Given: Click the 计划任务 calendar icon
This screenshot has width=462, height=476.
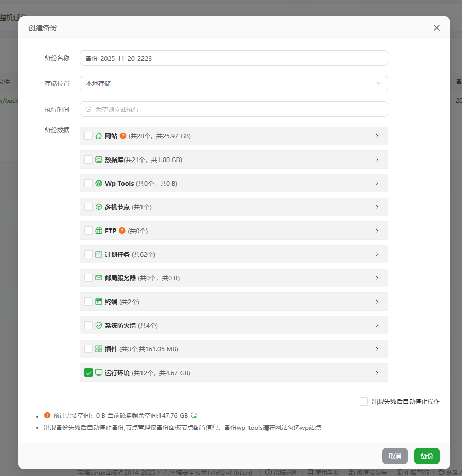Looking at the screenshot, I should (99, 254).
